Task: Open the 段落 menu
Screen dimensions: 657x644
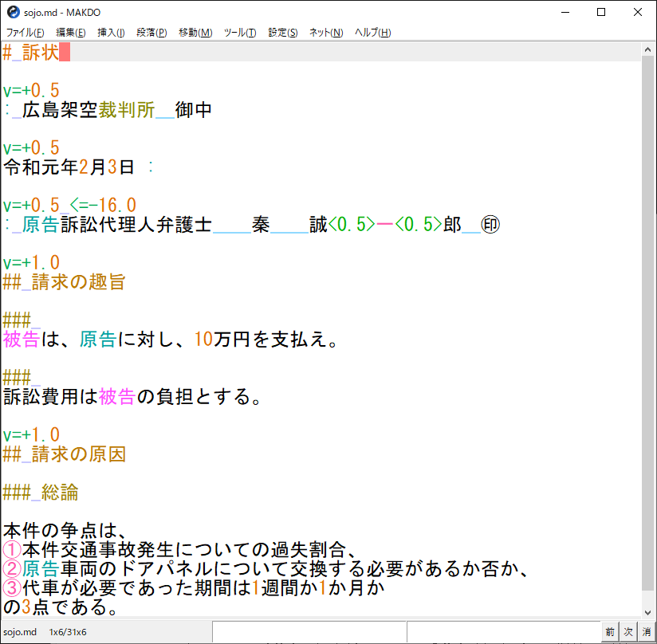Action: (151, 32)
